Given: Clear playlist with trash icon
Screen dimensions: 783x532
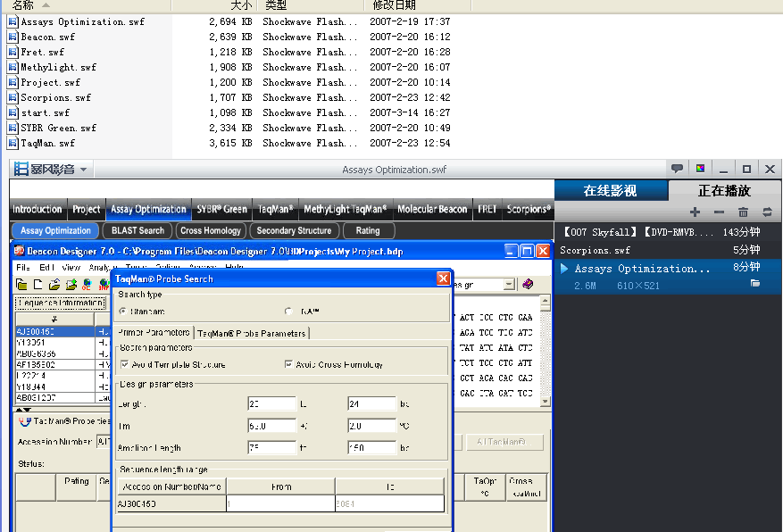Looking at the screenshot, I should click(743, 212).
